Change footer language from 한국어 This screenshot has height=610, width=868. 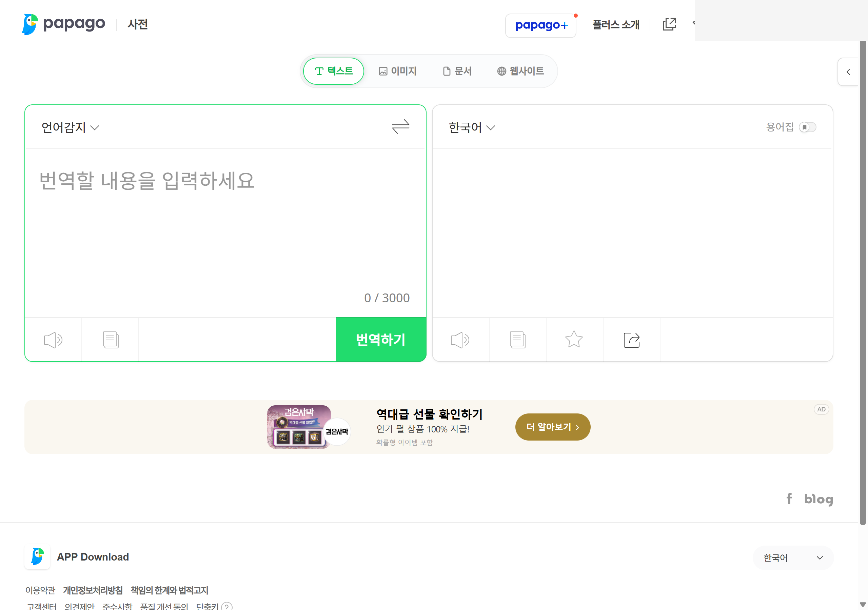click(793, 557)
